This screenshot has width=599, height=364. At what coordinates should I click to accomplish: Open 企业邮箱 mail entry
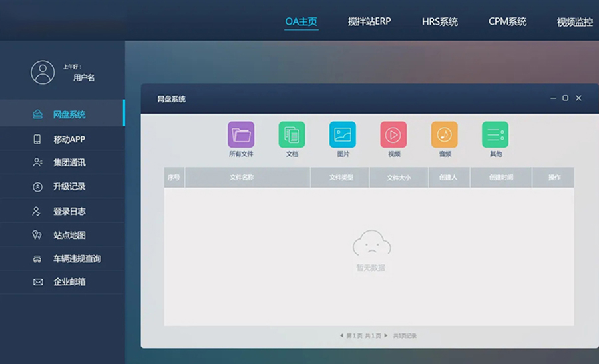[x=69, y=282]
